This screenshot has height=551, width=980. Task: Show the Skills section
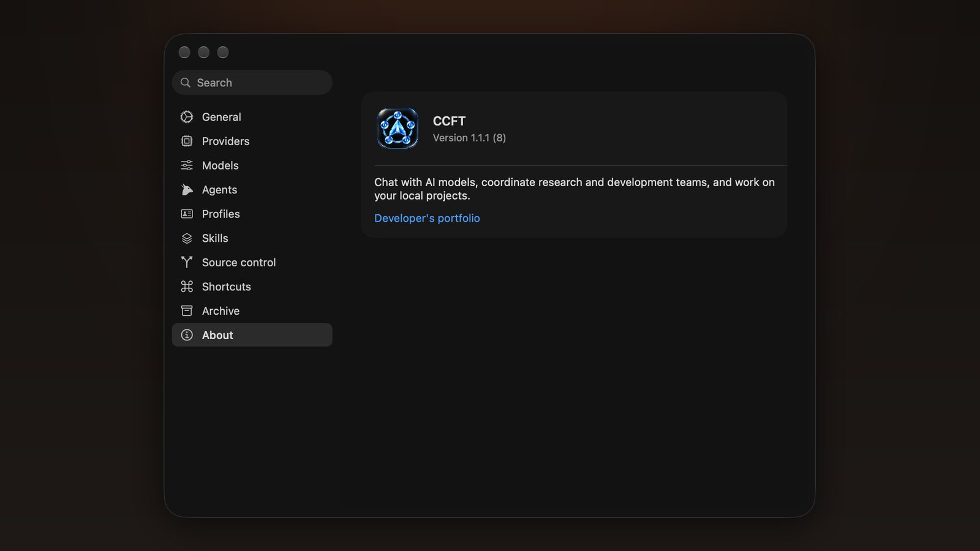[252, 238]
